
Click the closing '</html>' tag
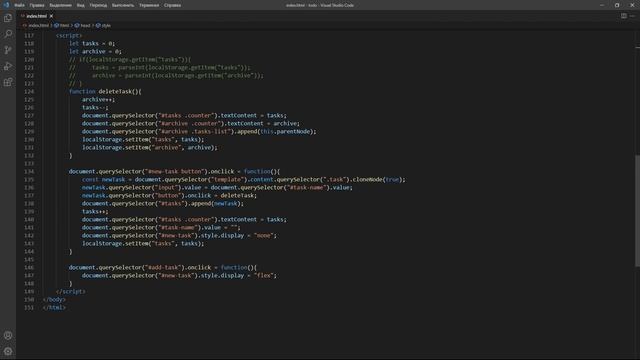pos(54,308)
